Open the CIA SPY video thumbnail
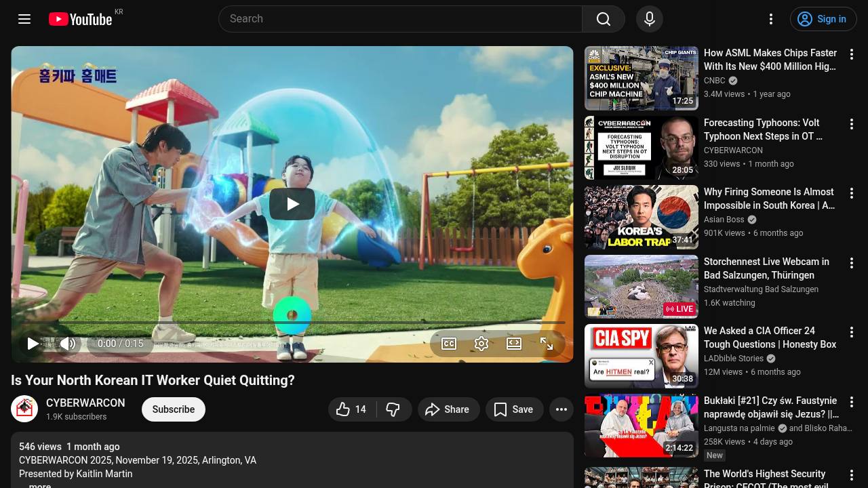The height and width of the screenshot is (488, 868). [x=642, y=357]
